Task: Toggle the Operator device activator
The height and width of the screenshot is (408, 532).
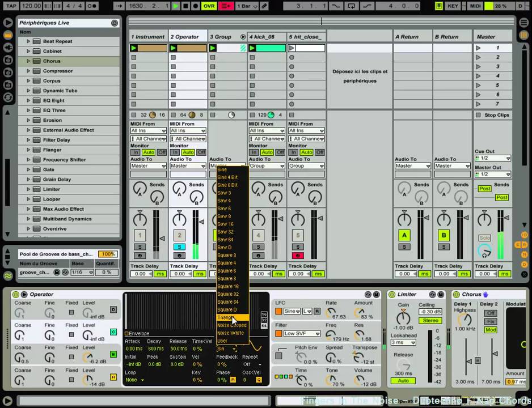Action: (16, 295)
